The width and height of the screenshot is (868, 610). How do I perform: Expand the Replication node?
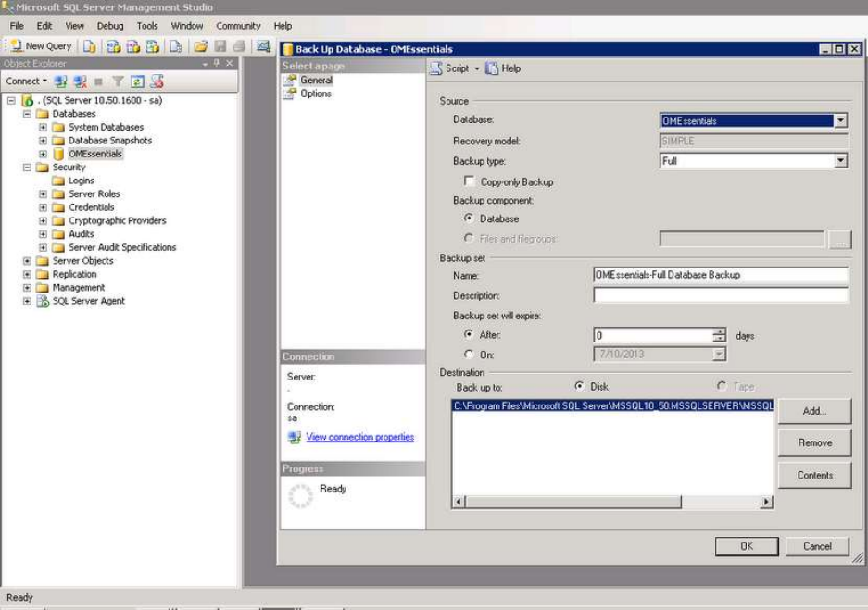coord(27,274)
